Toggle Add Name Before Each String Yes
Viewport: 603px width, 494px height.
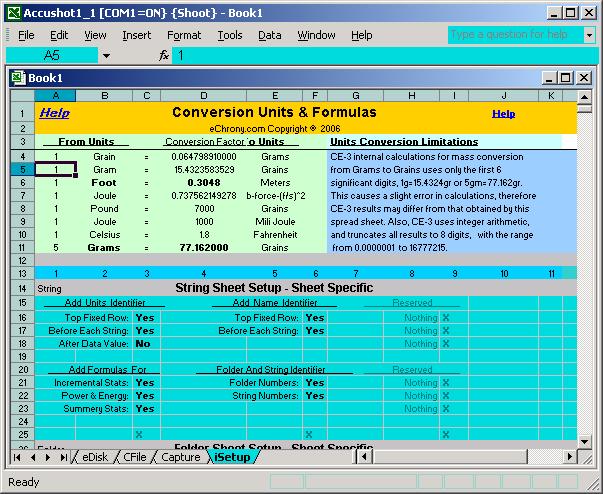point(315,331)
